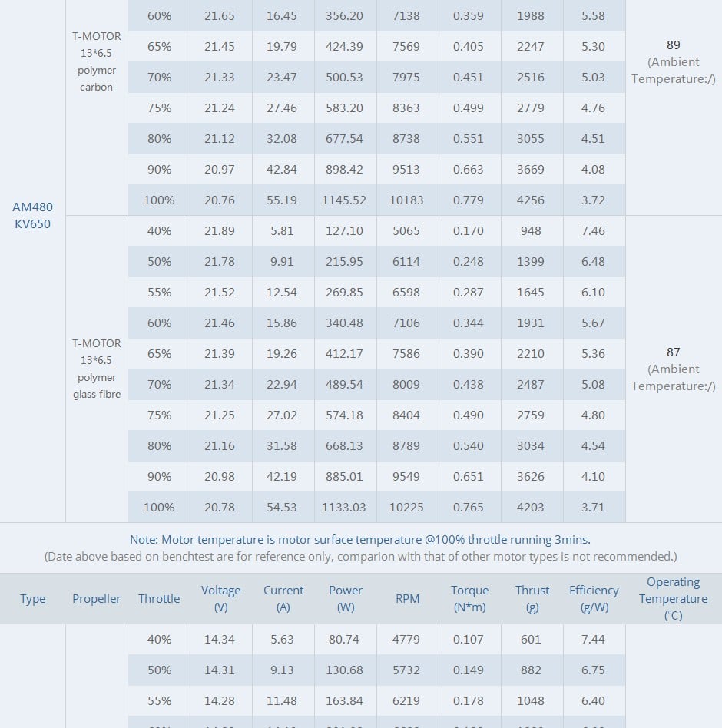Click the Thrust (g) column header
Screen dimensions: 722x728
pos(532,598)
